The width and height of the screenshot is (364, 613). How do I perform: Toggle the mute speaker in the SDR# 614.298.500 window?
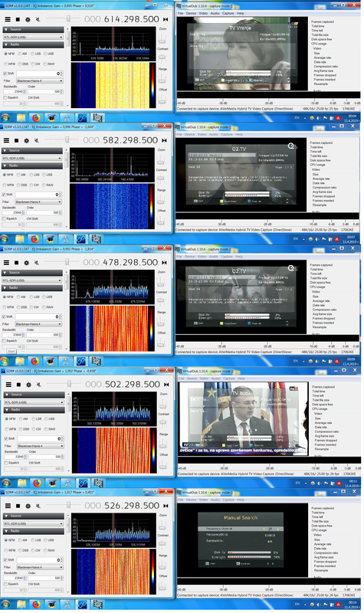(x=38, y=19)
